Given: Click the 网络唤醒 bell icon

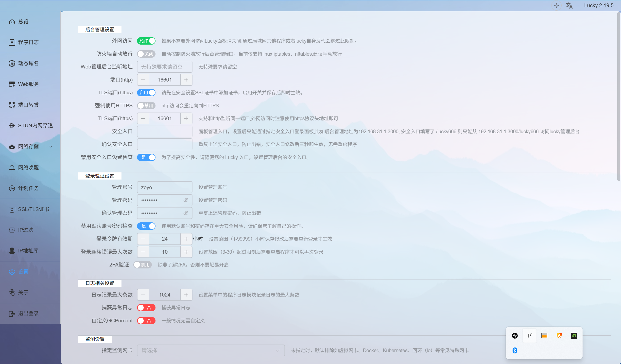Looking at the screenshot, I should point(12,167).
